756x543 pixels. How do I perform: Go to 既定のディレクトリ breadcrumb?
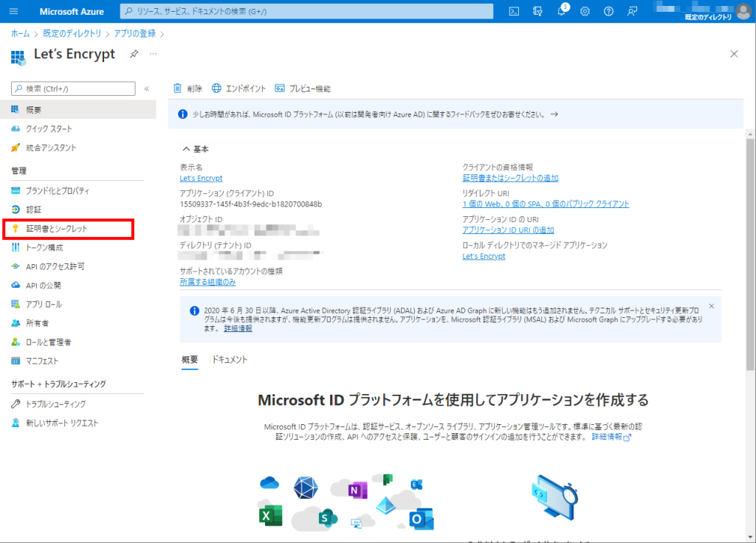pyautogui.click(x=72, y=33)
